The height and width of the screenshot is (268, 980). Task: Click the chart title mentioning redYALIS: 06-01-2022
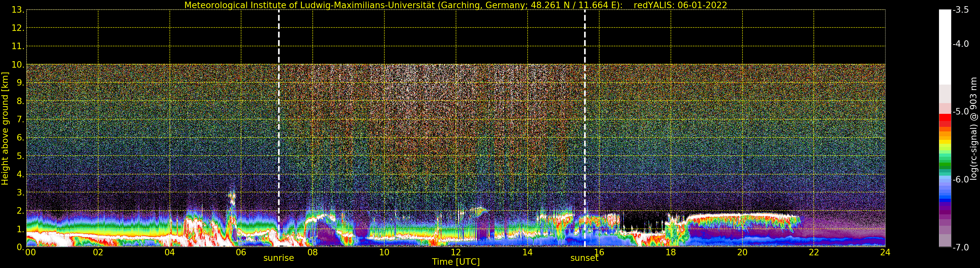(455, 5)
